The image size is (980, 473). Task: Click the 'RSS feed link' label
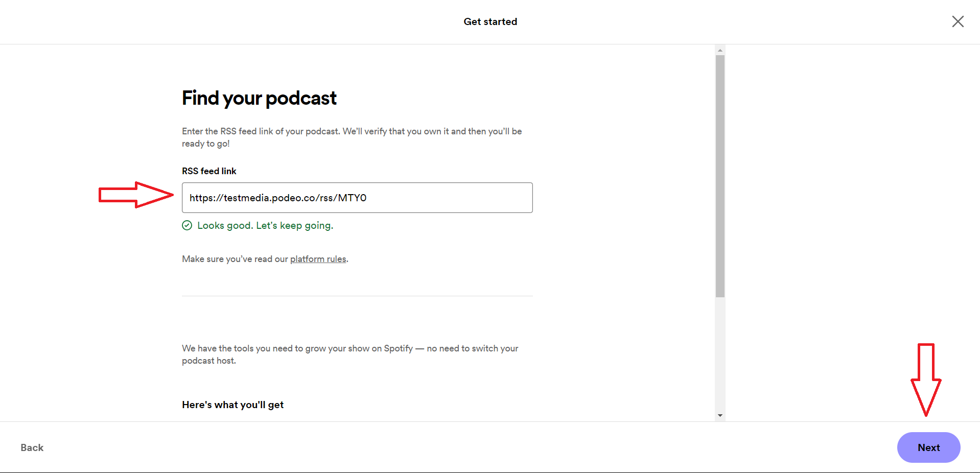pos(209,171)
